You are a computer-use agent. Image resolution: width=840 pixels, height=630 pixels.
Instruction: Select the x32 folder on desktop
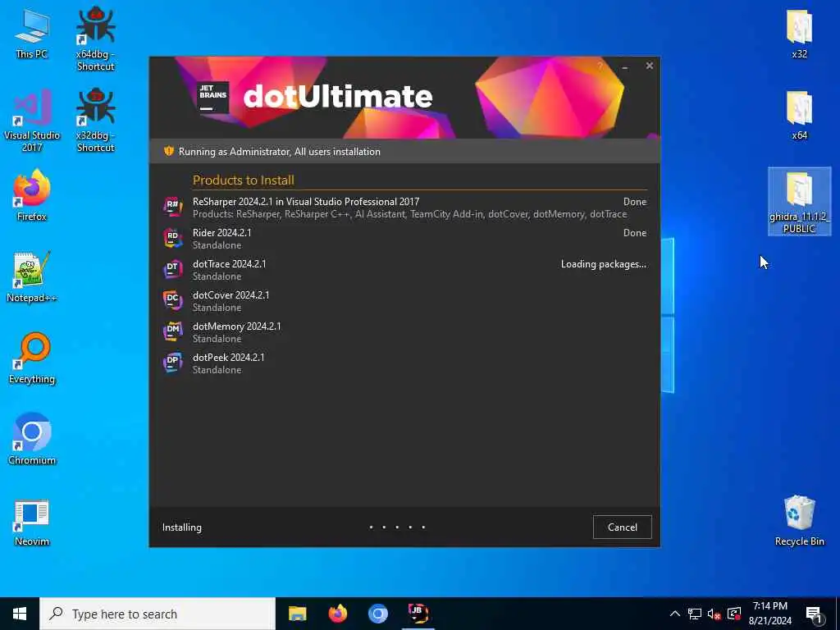tap(799, 33)
